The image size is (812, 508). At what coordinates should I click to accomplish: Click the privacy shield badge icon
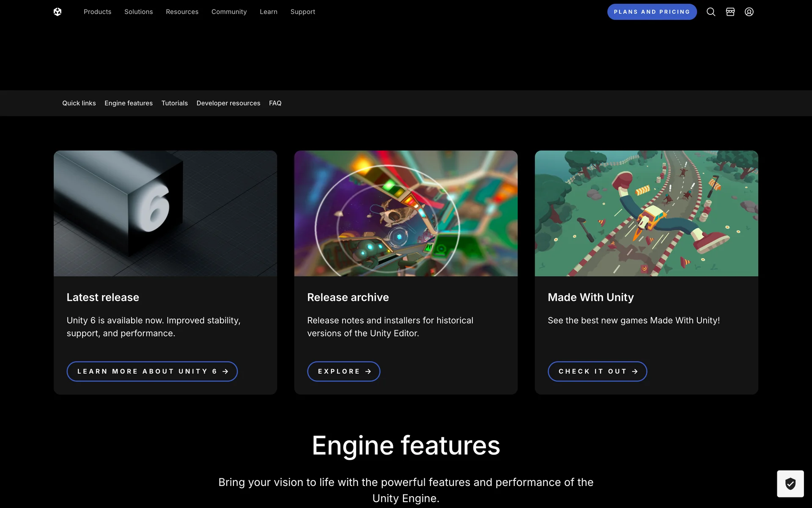pyautogui.click(x=790, y=483)
